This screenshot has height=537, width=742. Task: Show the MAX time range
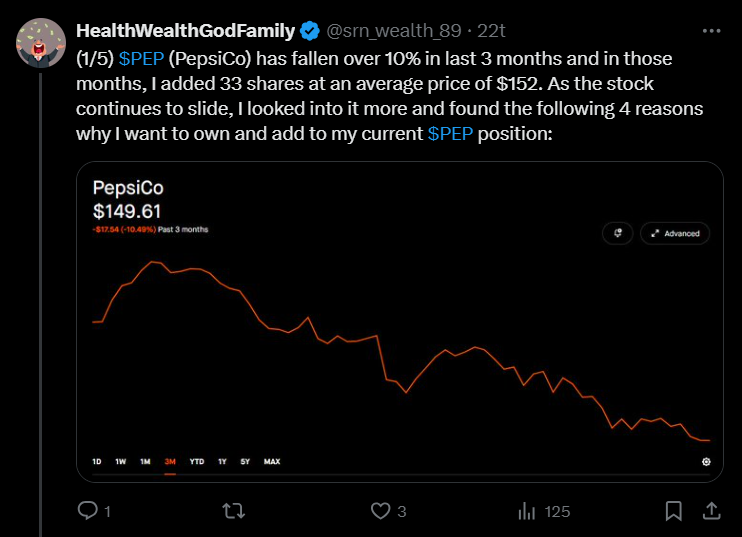coord(272,461)
